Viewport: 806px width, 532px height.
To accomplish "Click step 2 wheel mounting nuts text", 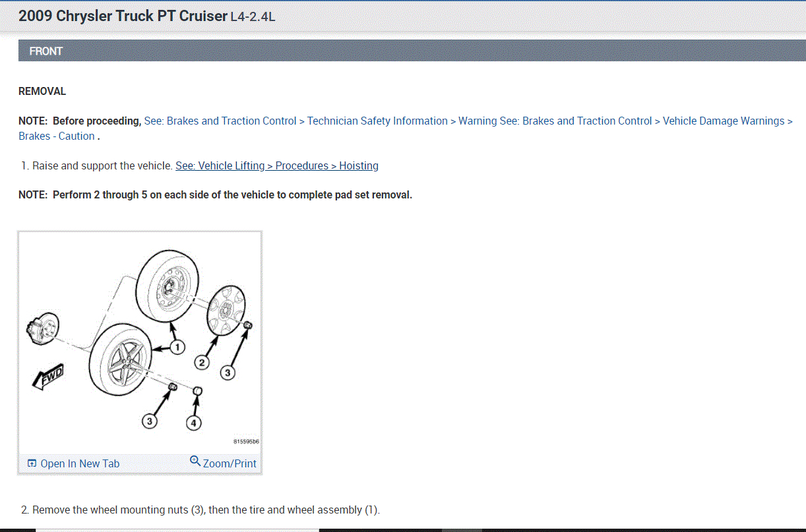I will pyautogui.click(x=200, y=510).
